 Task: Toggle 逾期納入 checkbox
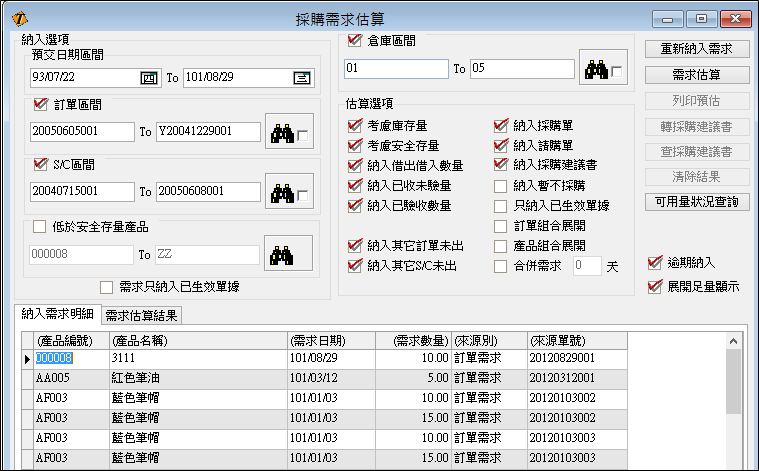[655, 263]
